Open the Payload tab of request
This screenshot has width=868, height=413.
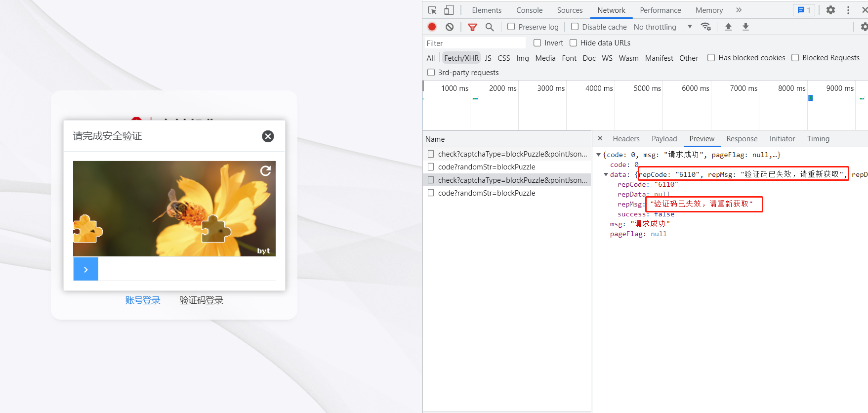[664, 139]
